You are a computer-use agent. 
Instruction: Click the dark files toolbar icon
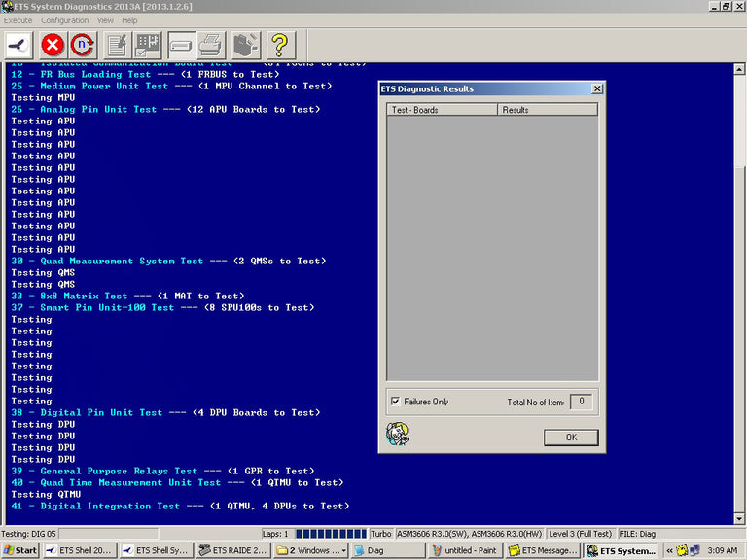[246, 46]
